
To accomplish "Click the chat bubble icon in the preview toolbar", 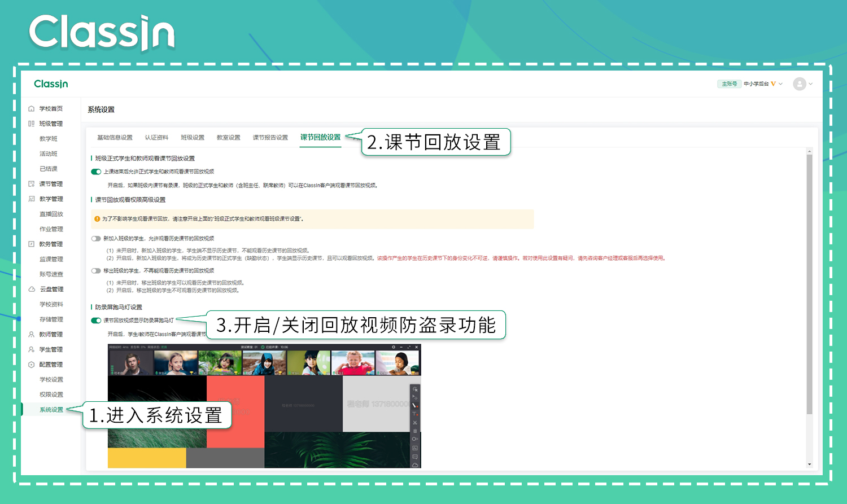I will [415, 457].
